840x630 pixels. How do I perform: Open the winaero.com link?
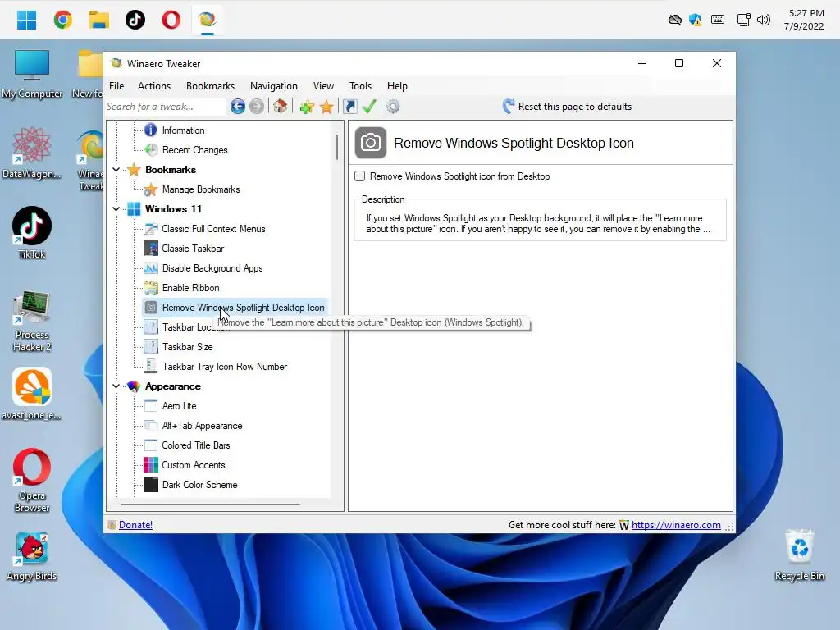pos(676,525)
